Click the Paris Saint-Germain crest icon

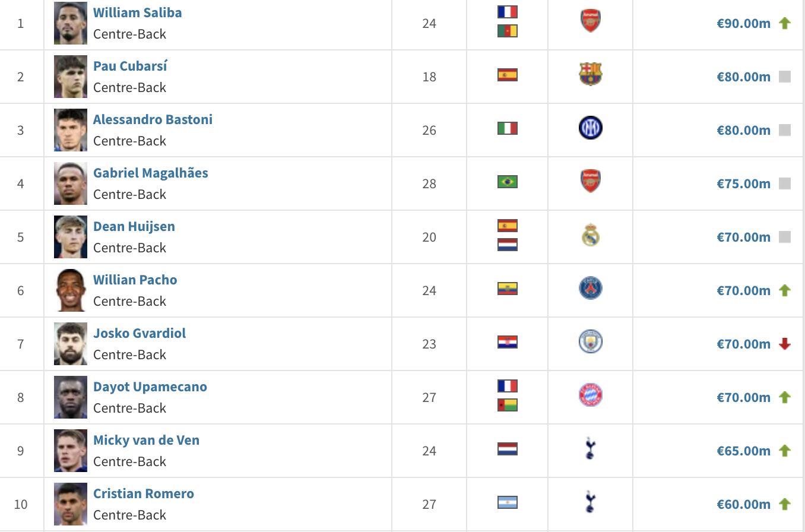click(x=590, y=289)
